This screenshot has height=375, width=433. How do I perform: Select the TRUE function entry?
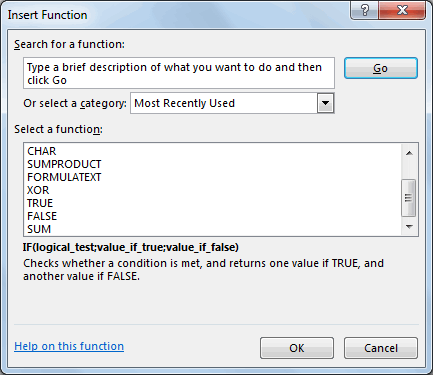click(x=40, y=203)
